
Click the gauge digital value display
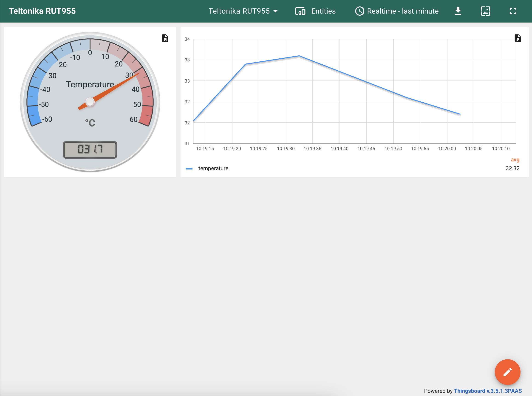coord(90,149)
